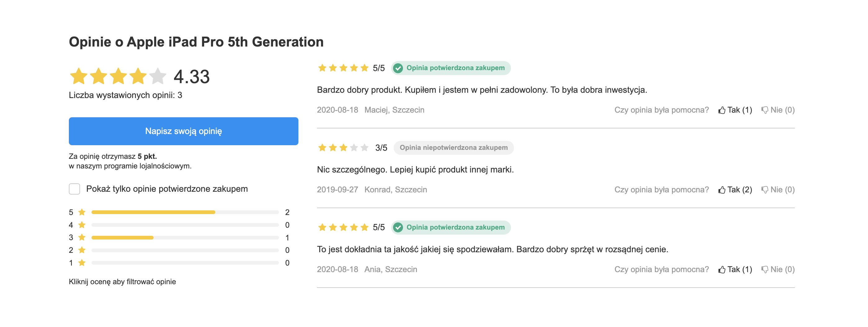Select the 1-star rating filter row
This screenshot has height=327, width=868.
179,263
